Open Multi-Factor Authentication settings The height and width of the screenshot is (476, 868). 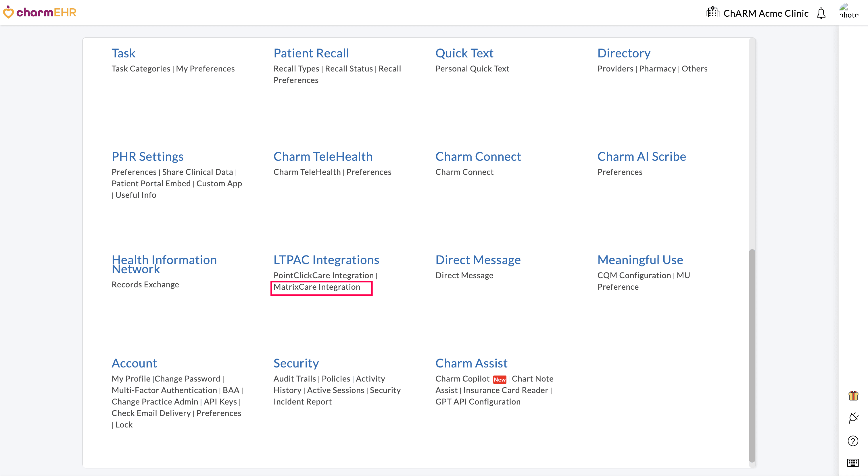(164, 390)
